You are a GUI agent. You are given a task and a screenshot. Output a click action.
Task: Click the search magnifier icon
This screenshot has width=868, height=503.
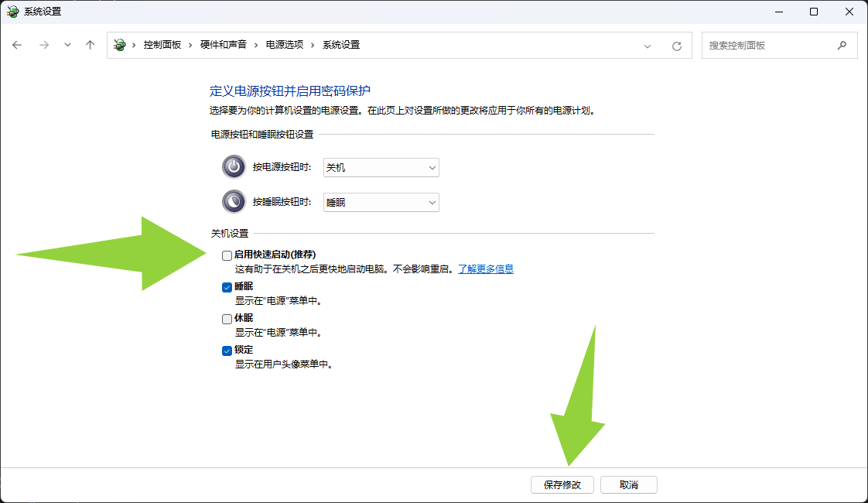(x=842, y=46)
